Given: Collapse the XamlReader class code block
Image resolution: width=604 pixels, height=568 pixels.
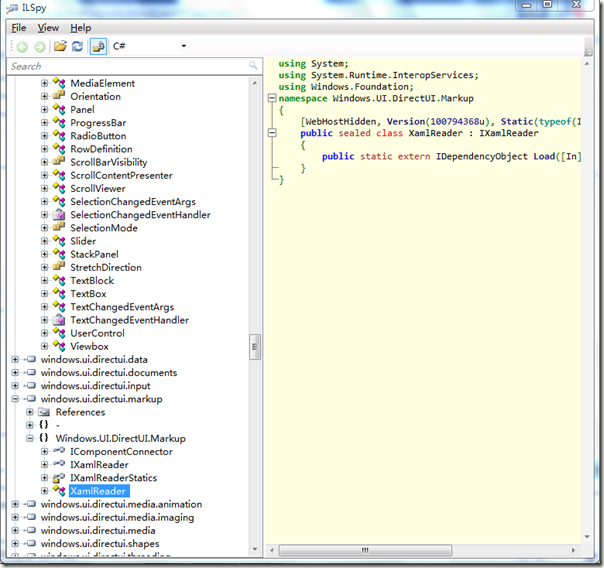Looking at the screenshot, I should click(272, 133).
